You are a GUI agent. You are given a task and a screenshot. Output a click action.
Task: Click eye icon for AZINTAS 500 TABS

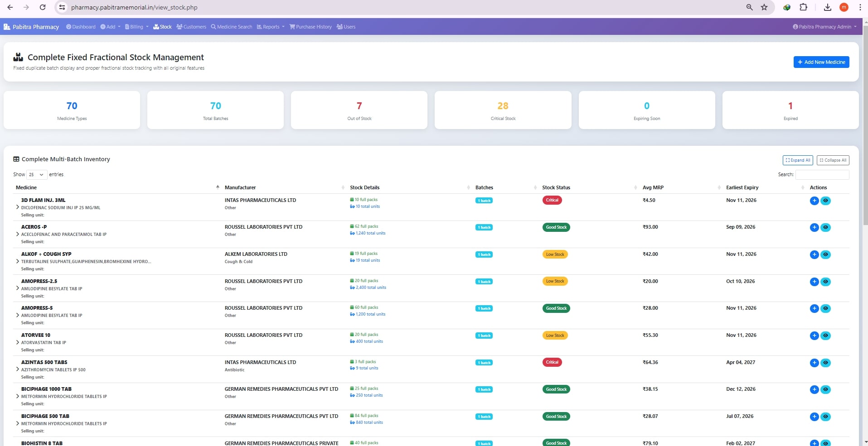coord(825,363)
